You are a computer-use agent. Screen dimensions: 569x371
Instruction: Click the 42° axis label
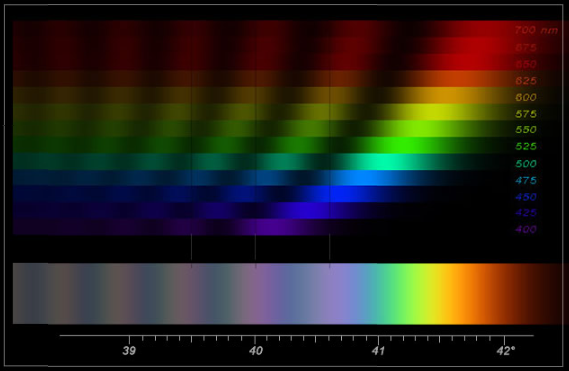pyautogui.click(x=505, y=351)
